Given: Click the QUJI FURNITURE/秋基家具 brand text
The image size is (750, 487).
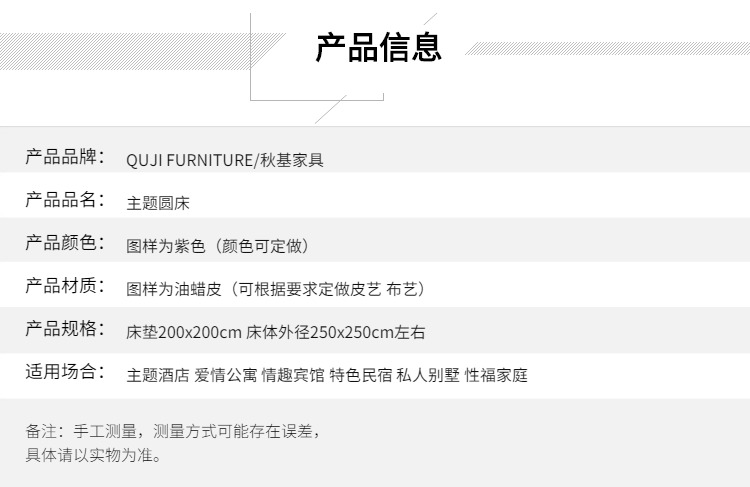Looking at the screenshot, I should 225,160.
